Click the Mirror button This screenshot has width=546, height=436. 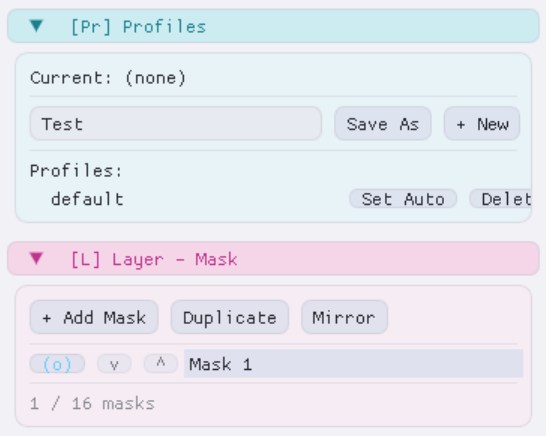pos(344,317)
